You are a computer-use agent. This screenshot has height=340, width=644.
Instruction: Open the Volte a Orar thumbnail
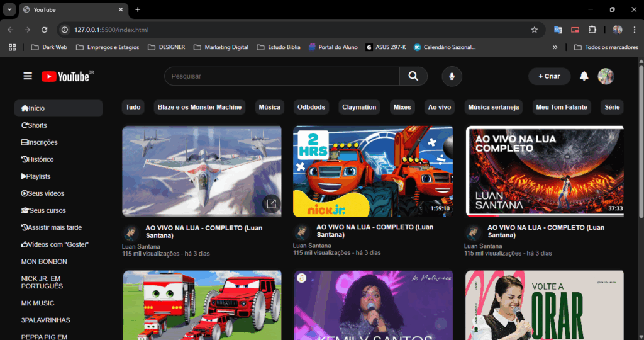(x=545, y=305)
